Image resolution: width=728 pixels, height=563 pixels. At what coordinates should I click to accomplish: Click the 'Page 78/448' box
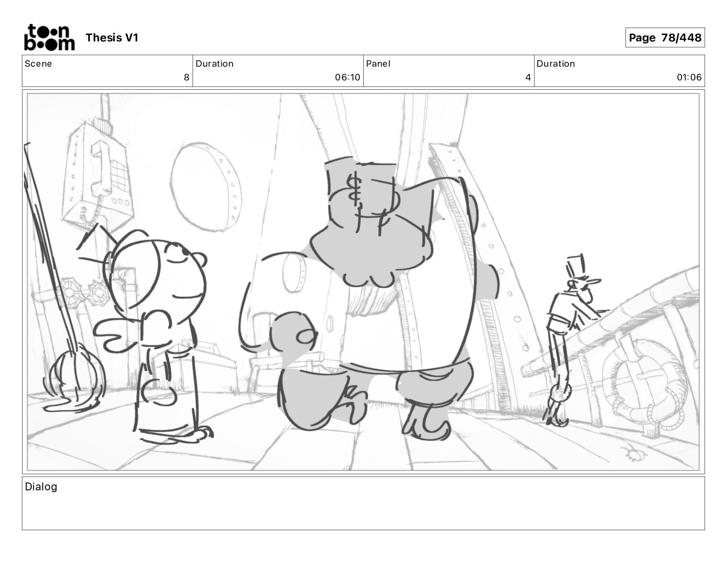pyautogui.click(x=665, y=38)
